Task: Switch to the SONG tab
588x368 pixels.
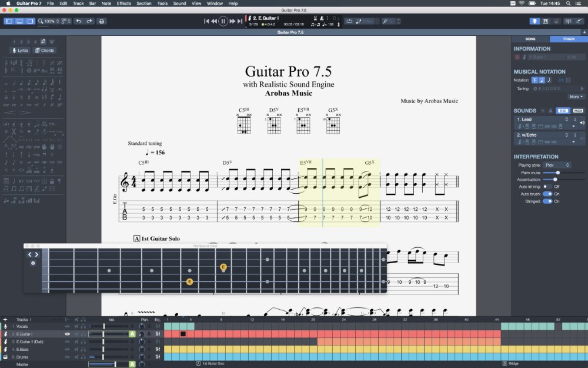Action: [530, 39]
